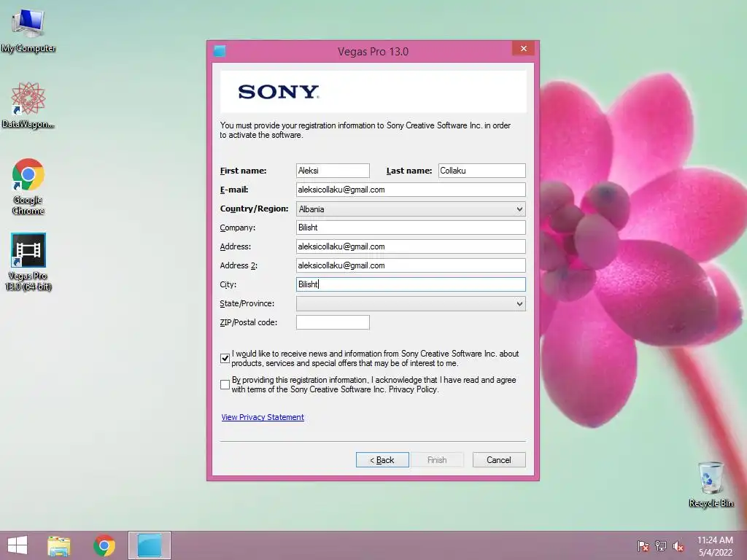
Task: Open File Explorer from the taskbar
Action: [59, 545]
